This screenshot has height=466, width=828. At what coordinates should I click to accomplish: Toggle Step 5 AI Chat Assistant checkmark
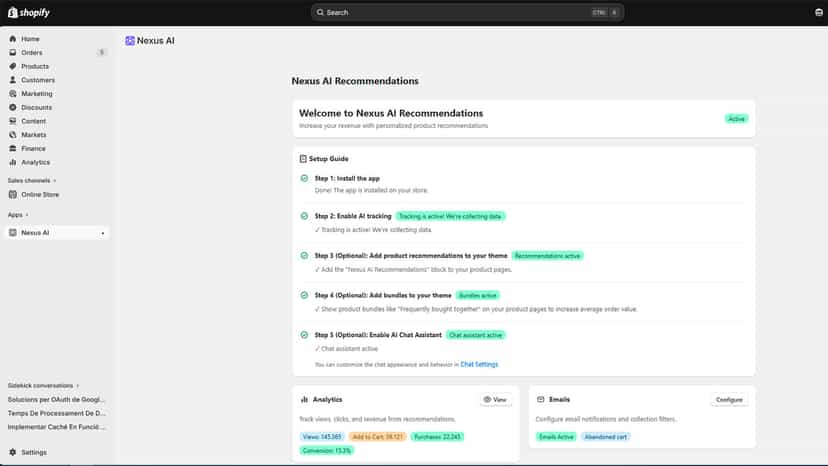[304, 335]
